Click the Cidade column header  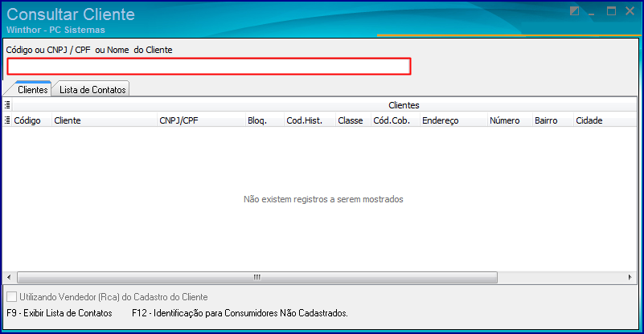click(x=605, y=120)
